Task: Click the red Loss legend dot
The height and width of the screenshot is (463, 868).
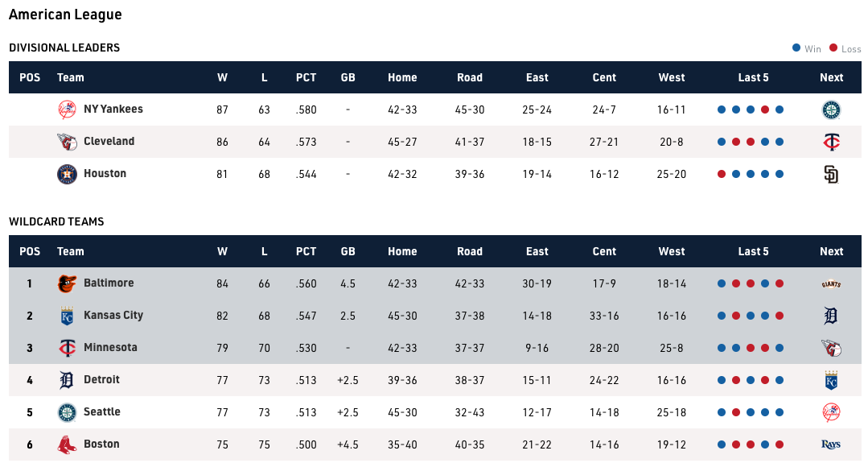Action: click(x=833, y=48)
